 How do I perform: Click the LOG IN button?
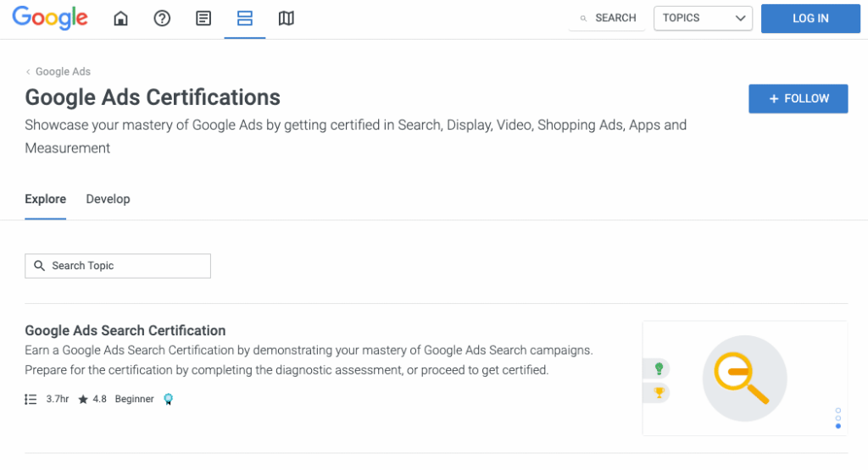tap(810, 19)
